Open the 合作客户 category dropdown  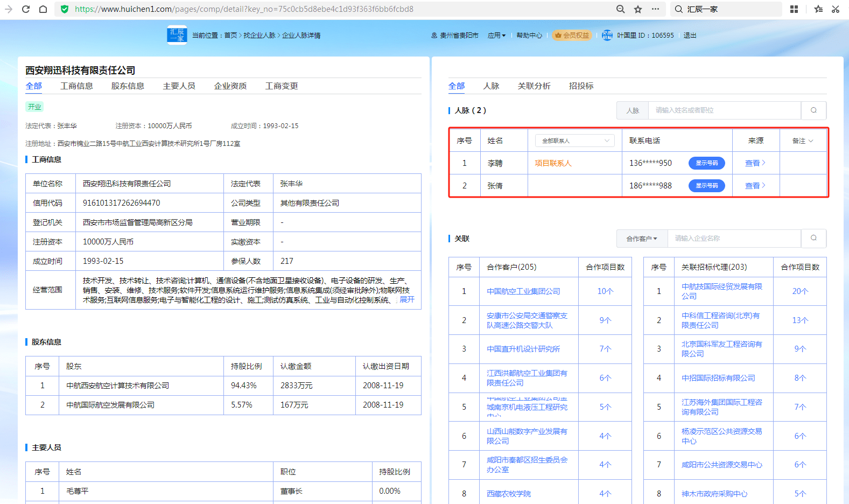coord(642,239)
